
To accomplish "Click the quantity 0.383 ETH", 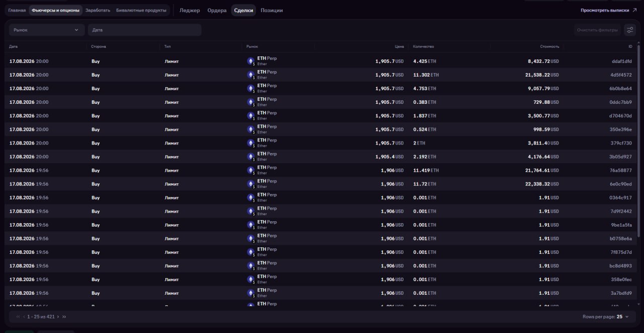I will [x=425, y=102].
